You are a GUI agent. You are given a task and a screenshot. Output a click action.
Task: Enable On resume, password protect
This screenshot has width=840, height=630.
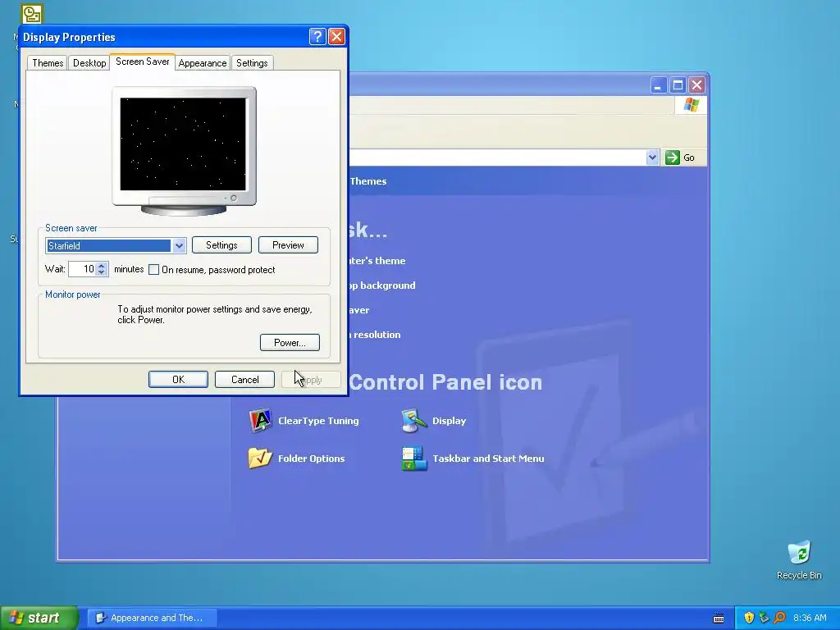[x=153, y=269]
